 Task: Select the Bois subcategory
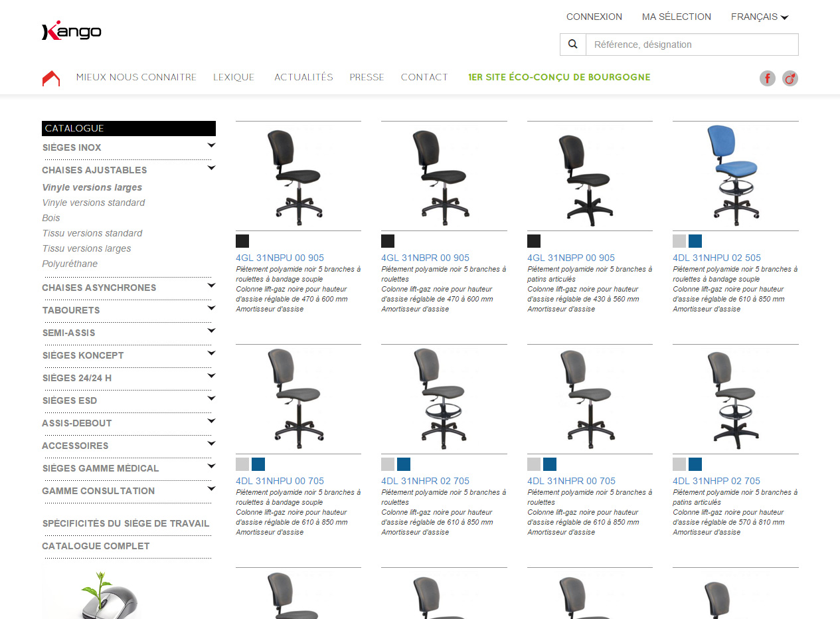coord(51,218)
